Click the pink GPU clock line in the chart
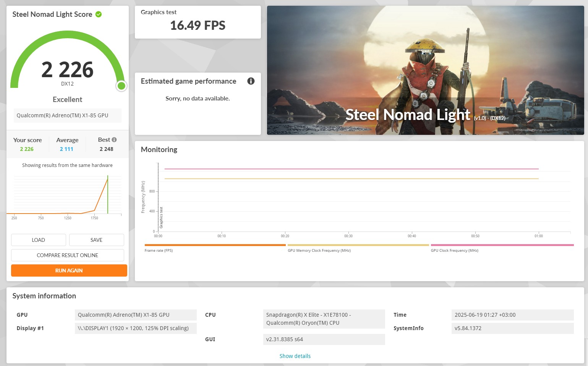 pos(352,169)
